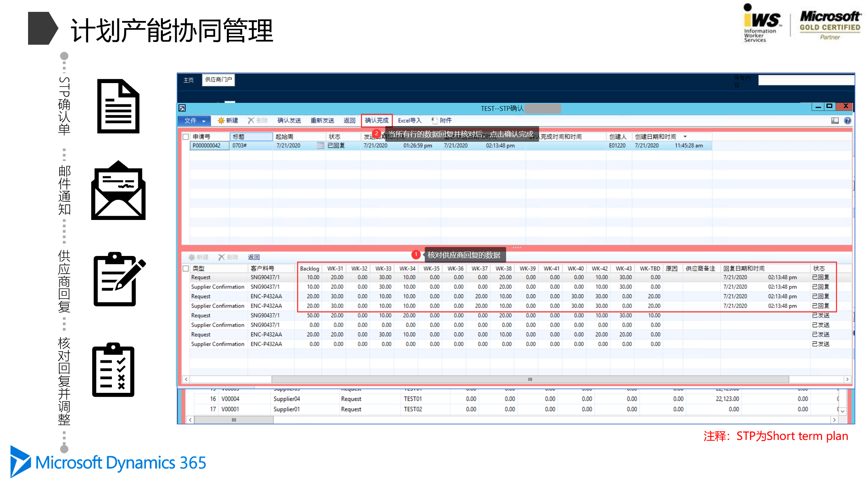Click the Excel导入 button

click(x=409, y=121)
